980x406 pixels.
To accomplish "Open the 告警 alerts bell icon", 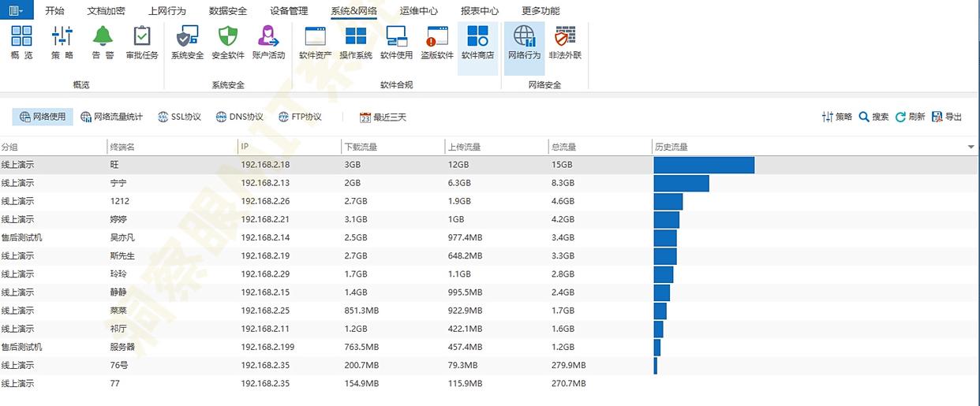I will point(103,43).
